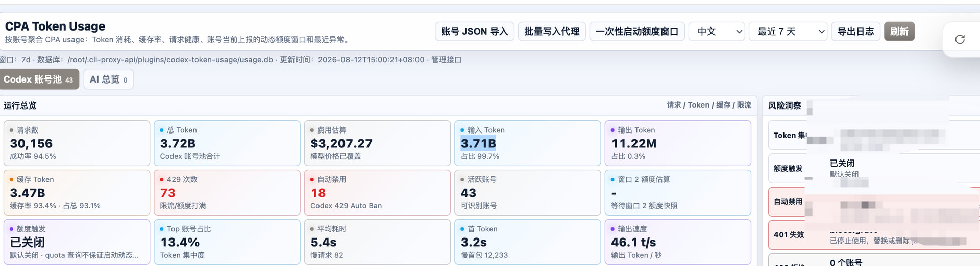Click the Codex 429 Auto Ban text
This screenshot has width=980, height=266.
[346, 206]
